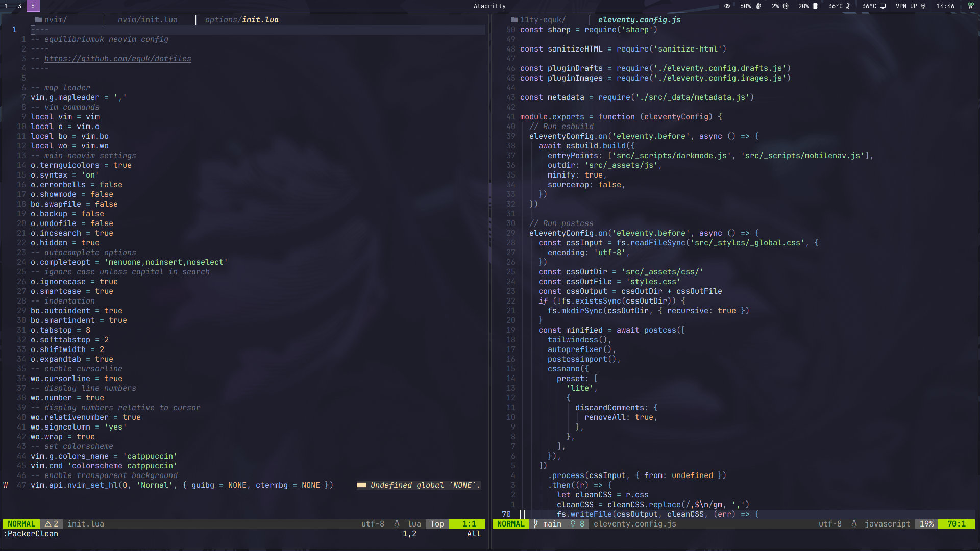Image resolution: width=980 pixels, height=551 pixels.
Task: Select the eleventy.config.js buffer tab
Action: (639, 20)
